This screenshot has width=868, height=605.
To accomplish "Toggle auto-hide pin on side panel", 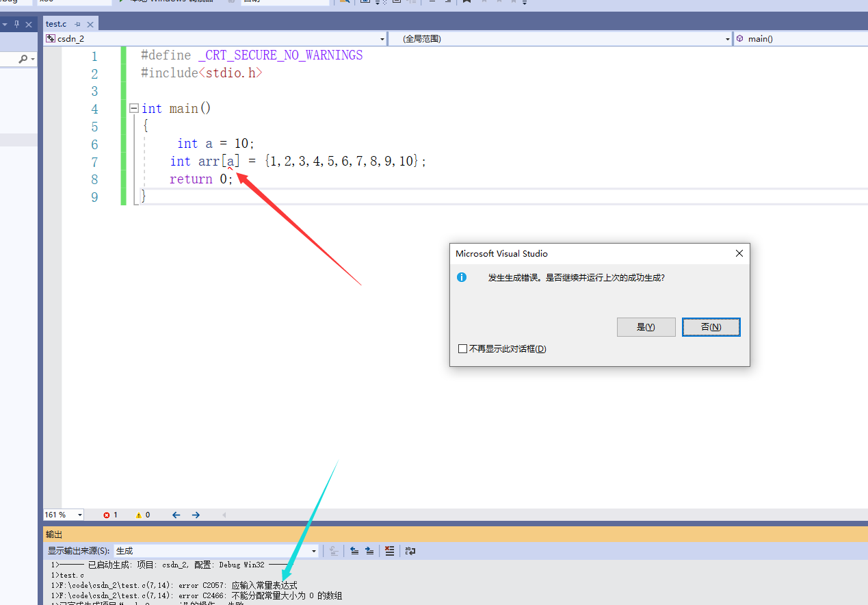I will 16,24.
